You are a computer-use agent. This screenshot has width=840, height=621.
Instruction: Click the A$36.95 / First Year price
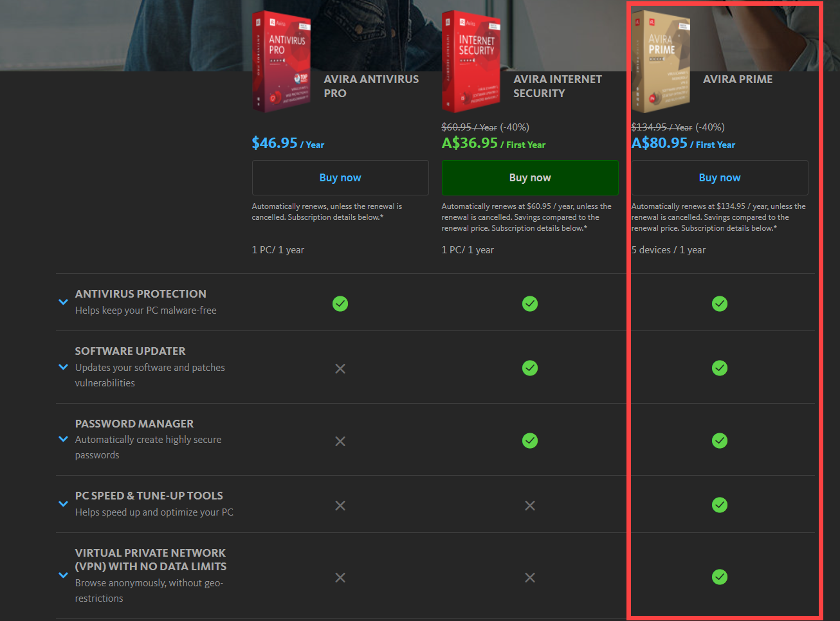[493, 143]
